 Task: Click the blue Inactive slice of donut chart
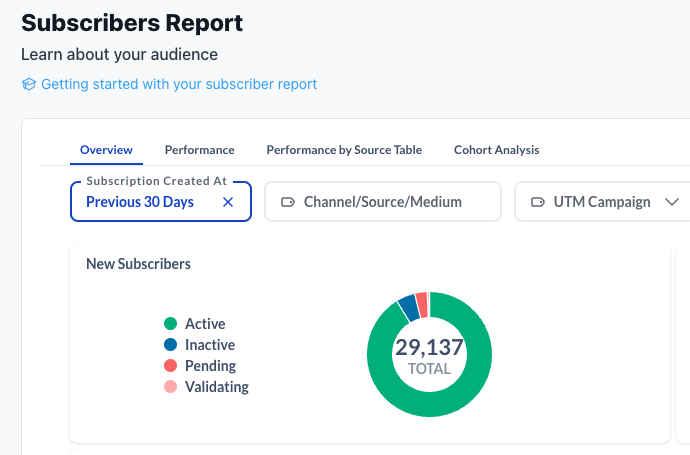tap(407, 307)
